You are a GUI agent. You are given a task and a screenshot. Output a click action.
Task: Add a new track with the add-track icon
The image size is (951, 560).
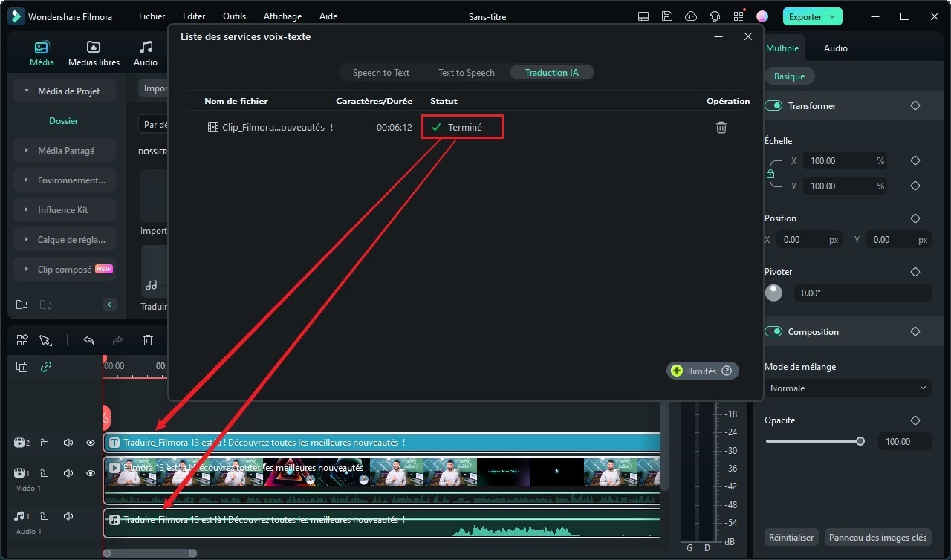click(x=22, y=367)
